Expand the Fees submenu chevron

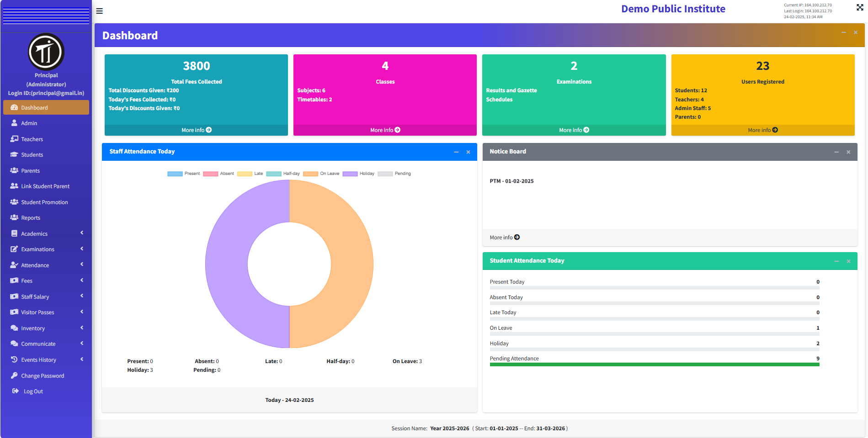point(82,280)
